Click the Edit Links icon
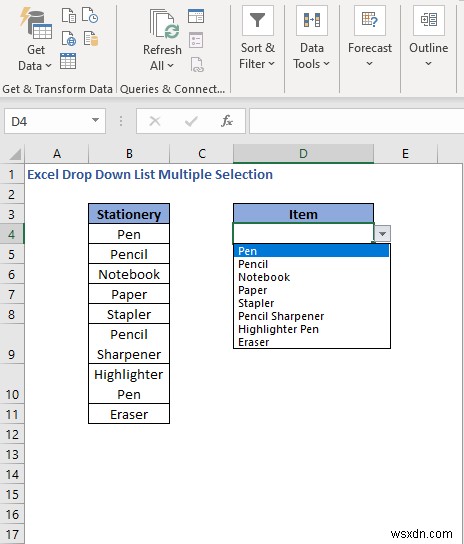Viewport: 464px width, 544px height. (x=197, y=65)
